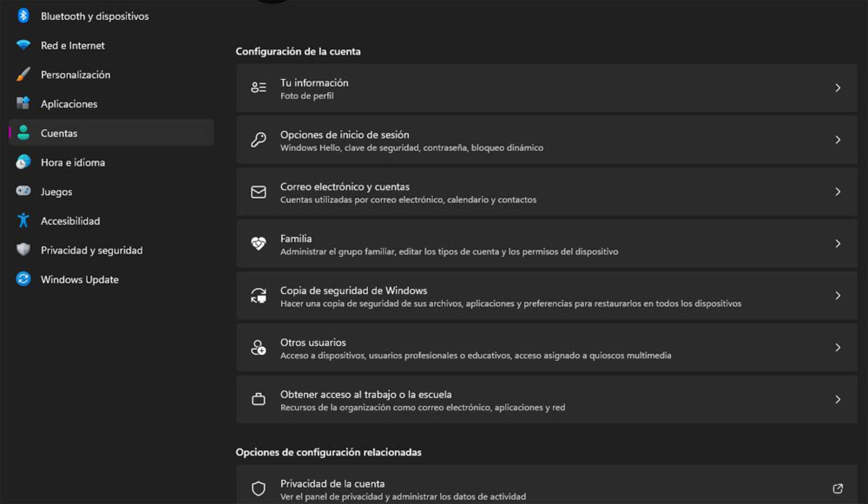Open Hora e idioma settings section
Viewport: 868px width, 504px height.
tap(73, 162)
